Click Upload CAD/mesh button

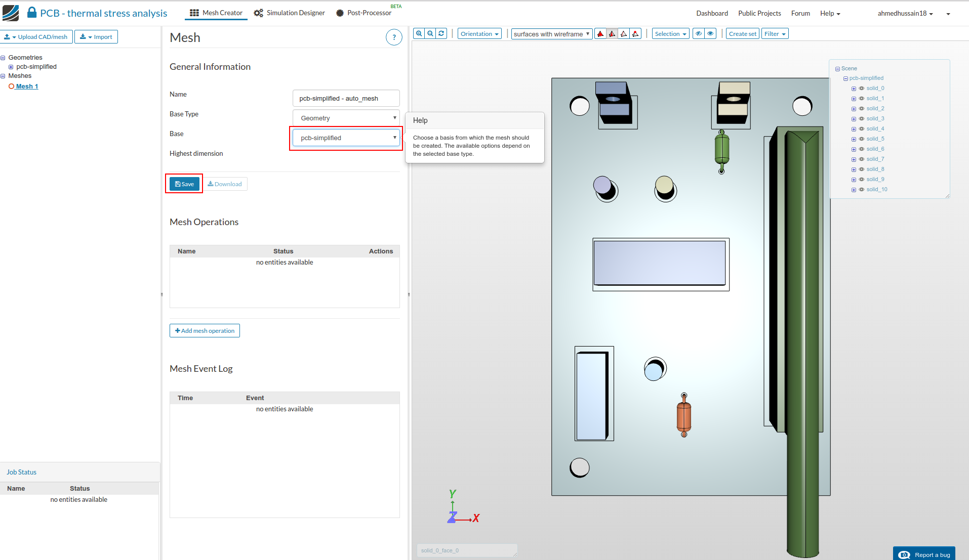pos(36,37)
